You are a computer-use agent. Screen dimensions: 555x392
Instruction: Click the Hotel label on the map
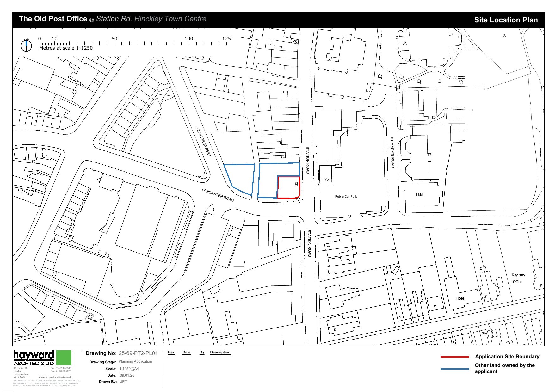click(460, 298)
